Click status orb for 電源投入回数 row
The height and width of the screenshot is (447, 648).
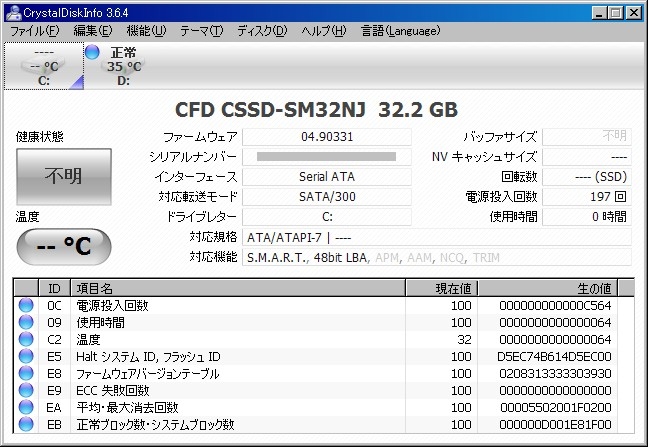[26, 305]
